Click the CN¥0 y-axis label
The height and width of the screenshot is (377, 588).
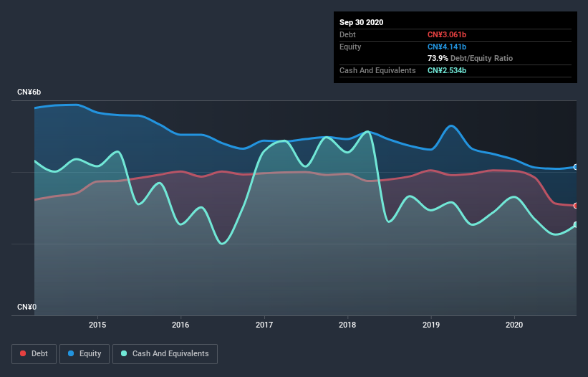tap(26, 307)
